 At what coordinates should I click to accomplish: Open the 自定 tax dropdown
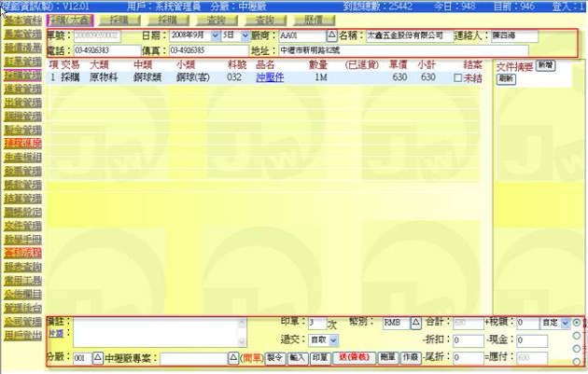563,322
